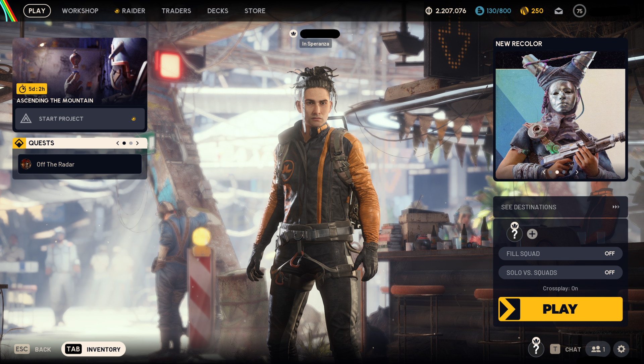The image size is (644, 364).
Task: Open the Store tab
Action: point(255,11)
